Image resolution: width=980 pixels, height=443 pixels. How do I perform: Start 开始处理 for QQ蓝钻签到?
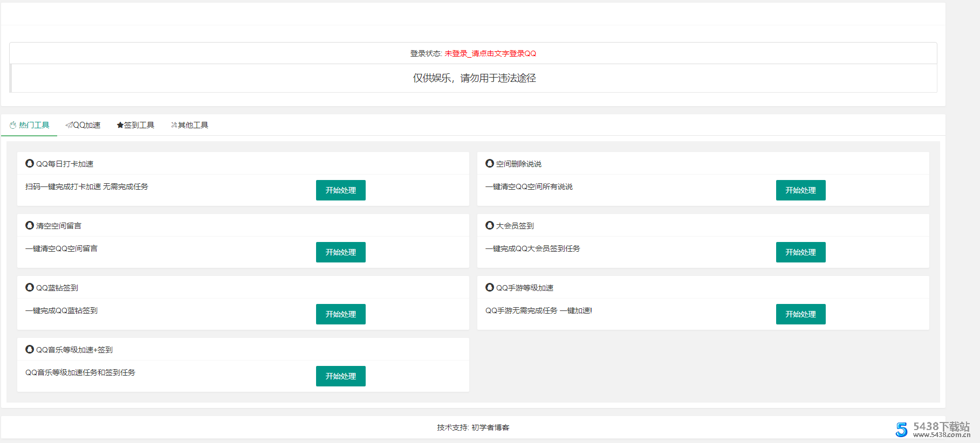coord(341,314)
